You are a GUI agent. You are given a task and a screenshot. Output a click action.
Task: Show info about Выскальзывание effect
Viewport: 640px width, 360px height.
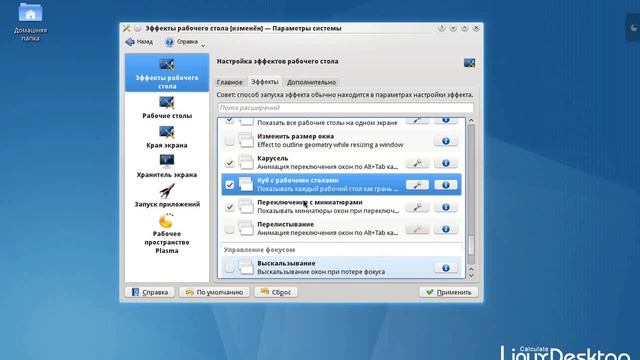click(x=446, y=268)
